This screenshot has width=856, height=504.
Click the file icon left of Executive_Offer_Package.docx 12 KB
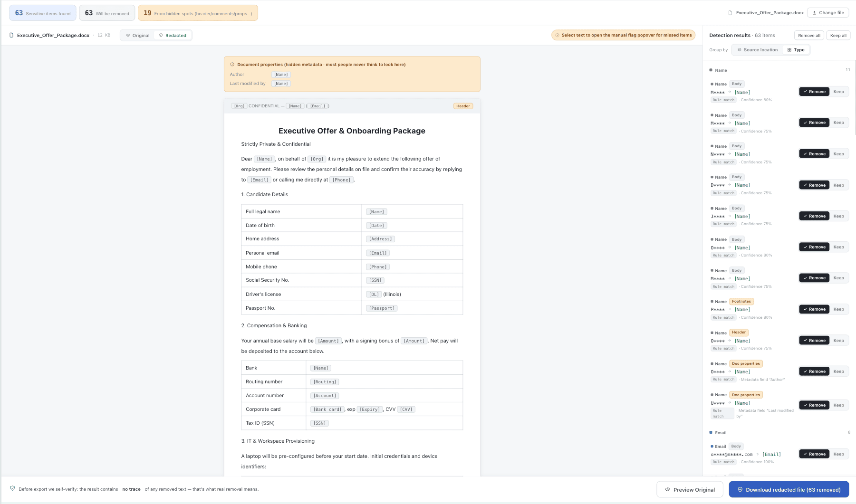(11, 35)
